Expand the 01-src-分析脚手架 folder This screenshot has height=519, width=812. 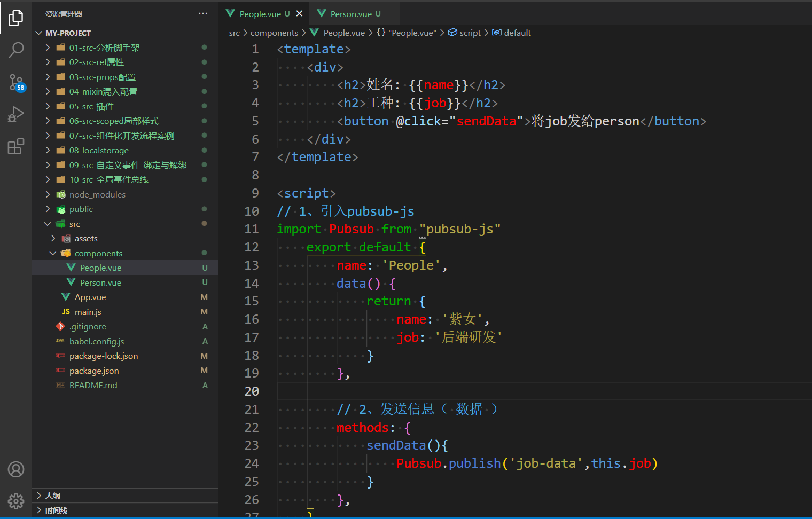(126, 48)
